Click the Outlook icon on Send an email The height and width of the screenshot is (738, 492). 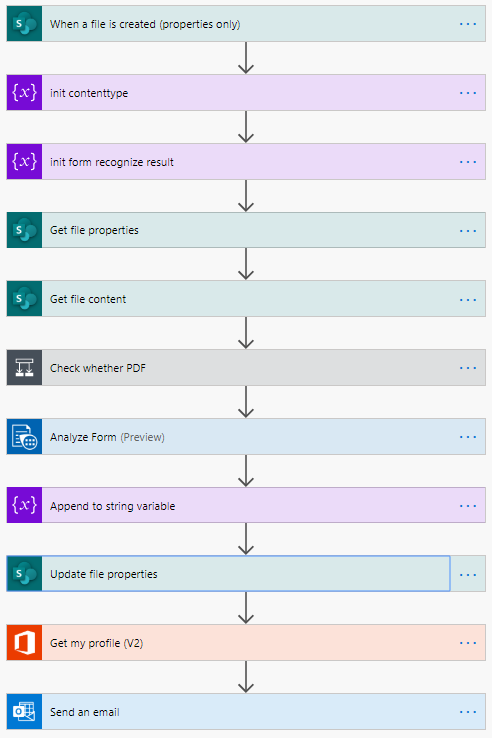click(x=24, y=712)
